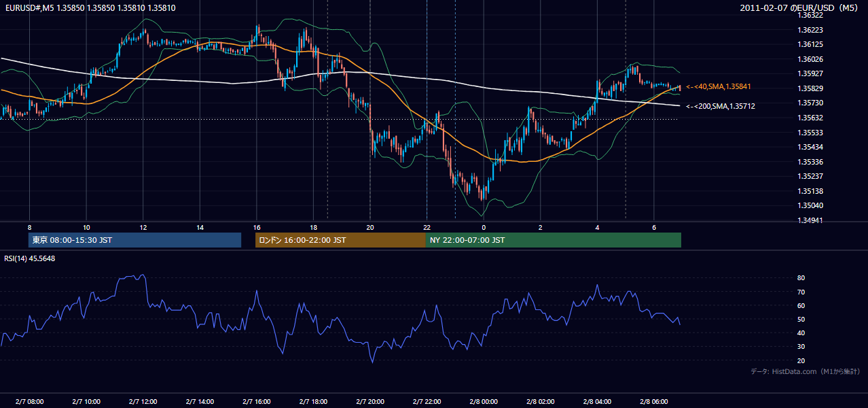
Task: Click the 2/8 06:00 bottom time label
Action: [654, 402]
